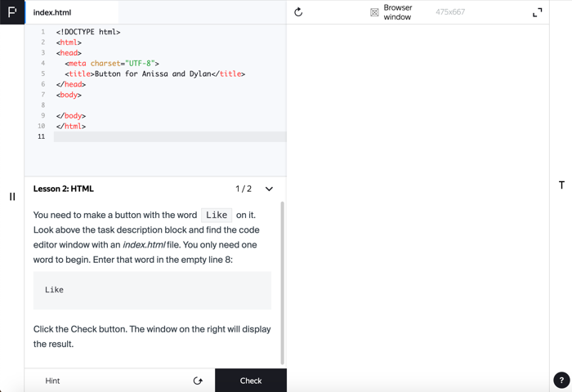Click the Check button
572x392 pixels.
point(251,381)
